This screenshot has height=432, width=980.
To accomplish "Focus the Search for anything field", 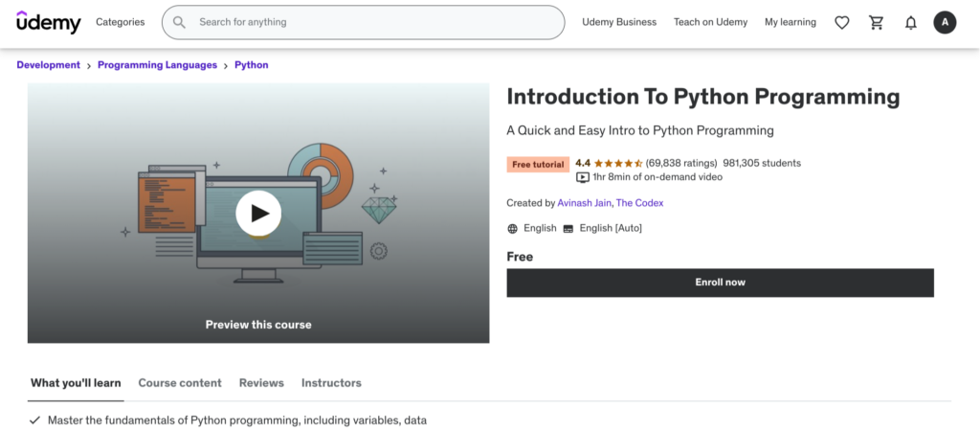I will point(373,22).
